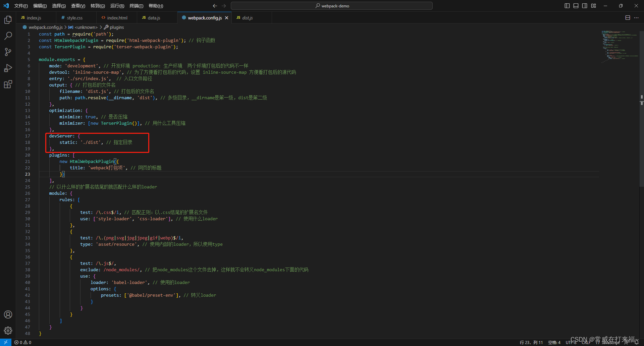Open the Search view in activity bar
Image resolution: width=644 pixels, height=346 pixels.
8,36
